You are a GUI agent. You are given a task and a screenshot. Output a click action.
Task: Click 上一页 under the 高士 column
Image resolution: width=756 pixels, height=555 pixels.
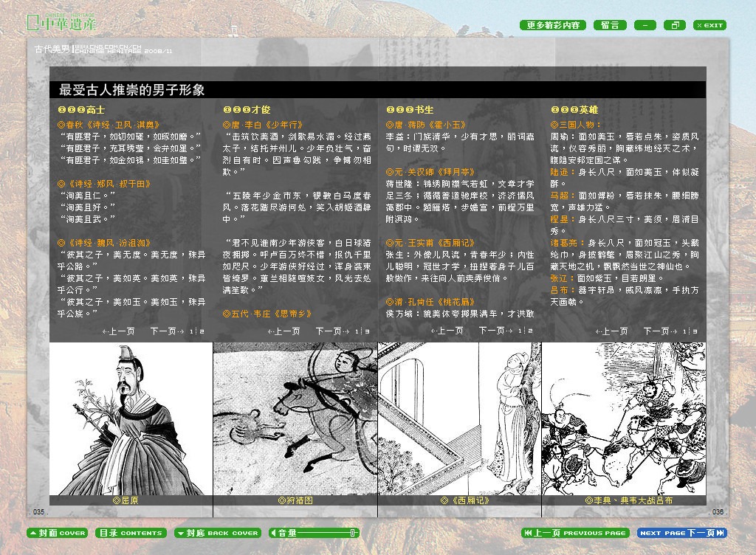(x=119, y=331)
